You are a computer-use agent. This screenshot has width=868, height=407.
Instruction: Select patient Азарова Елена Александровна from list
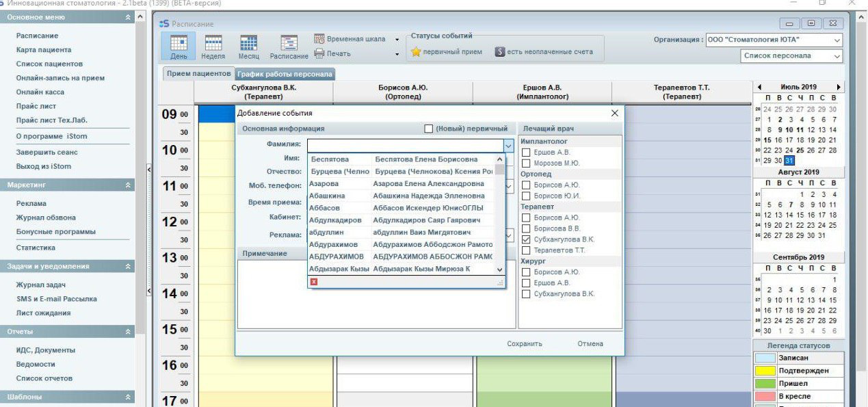click(x=406, y=183)
